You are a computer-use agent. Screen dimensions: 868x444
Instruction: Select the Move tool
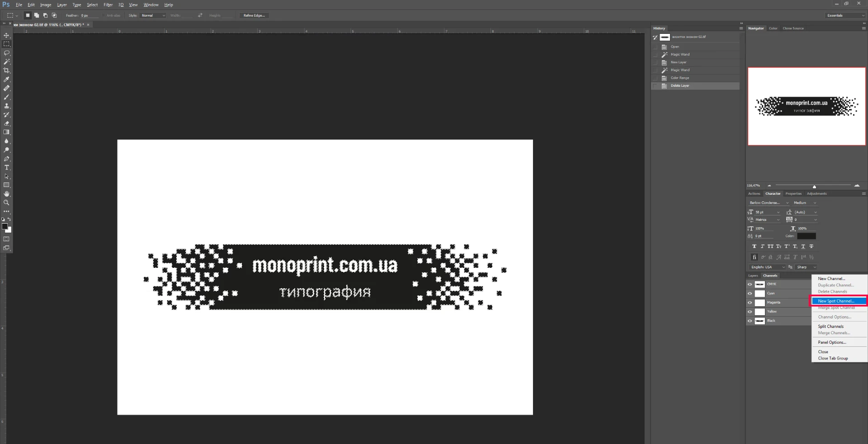6,35
